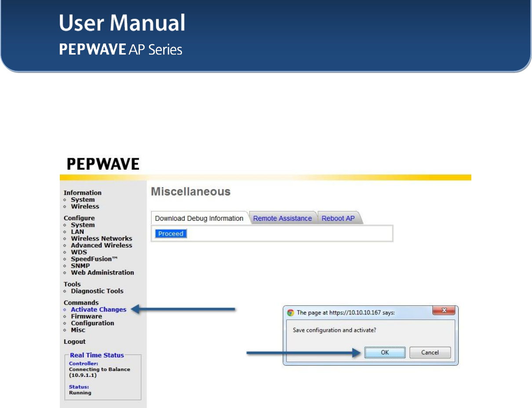Click 'Connecting to Balance (10.9.1.1)' text
Image resolution: width=532 pixels, height=408 pixels.
pos(99,372)
